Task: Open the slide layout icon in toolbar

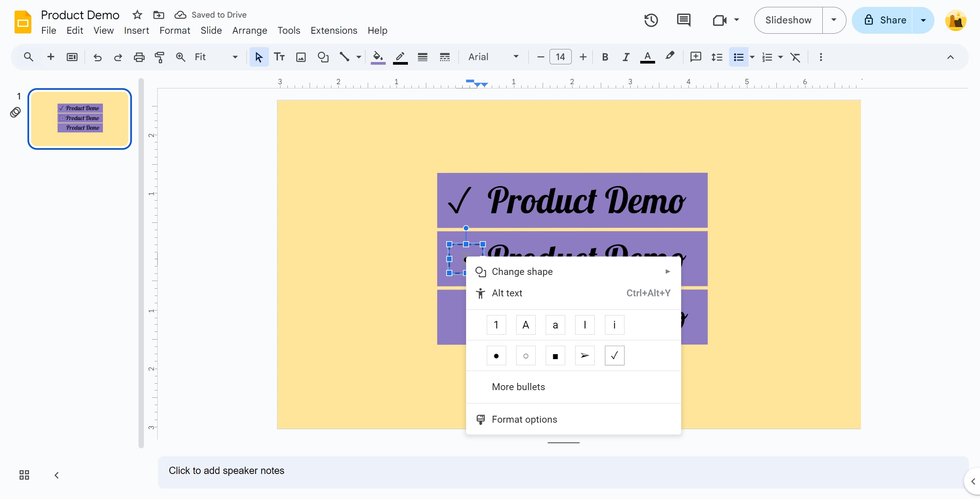Action: 72,57
